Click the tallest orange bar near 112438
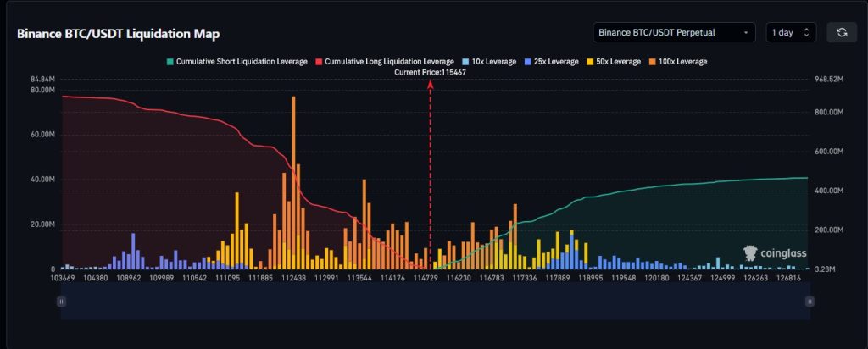Screen dimensions: 868x349 pyautogui.click(x=293, y=169)
